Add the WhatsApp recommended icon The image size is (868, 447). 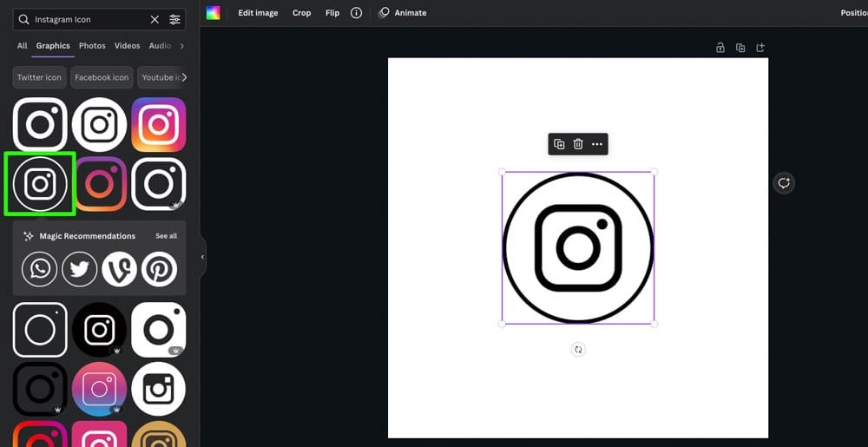(x=39, y=269)
